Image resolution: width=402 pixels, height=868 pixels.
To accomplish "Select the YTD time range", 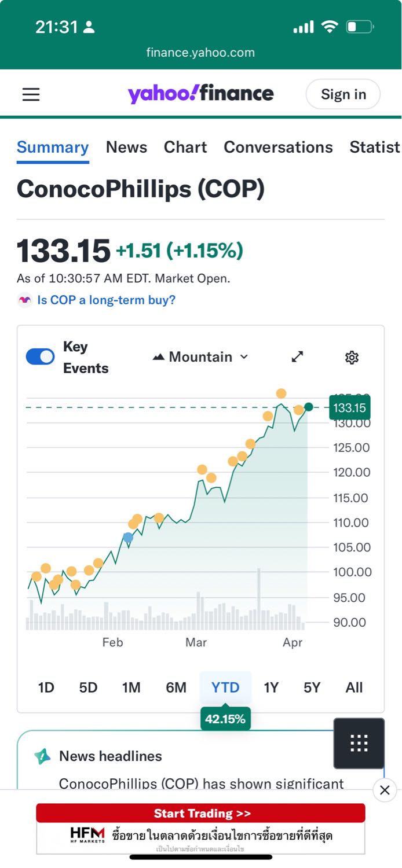I will pos(225,687).
